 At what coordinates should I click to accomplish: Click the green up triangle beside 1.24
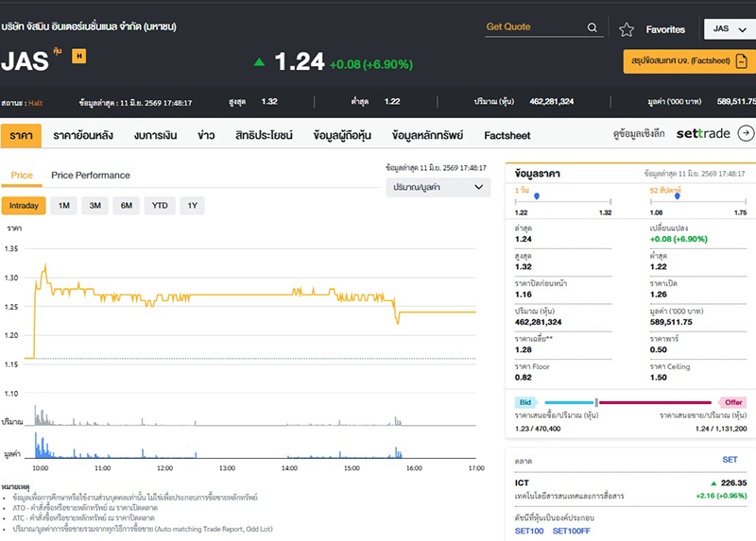[x=259, y=61]
